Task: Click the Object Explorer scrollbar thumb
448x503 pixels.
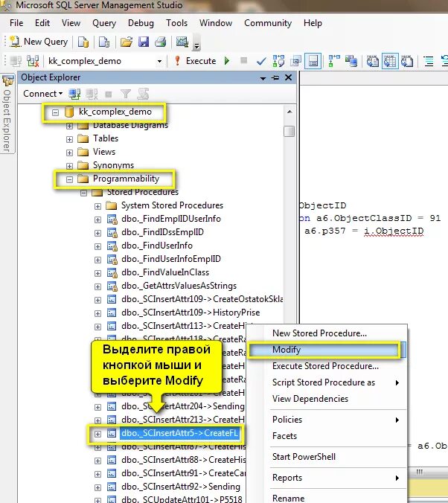Action: tap(289, 131)
